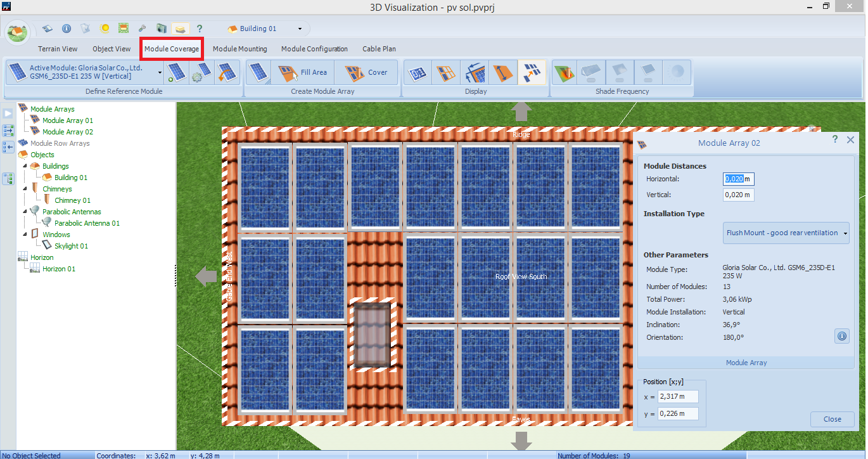
Task: Click the collapse tree icon in left strip
Action: (x=8, y=147)
